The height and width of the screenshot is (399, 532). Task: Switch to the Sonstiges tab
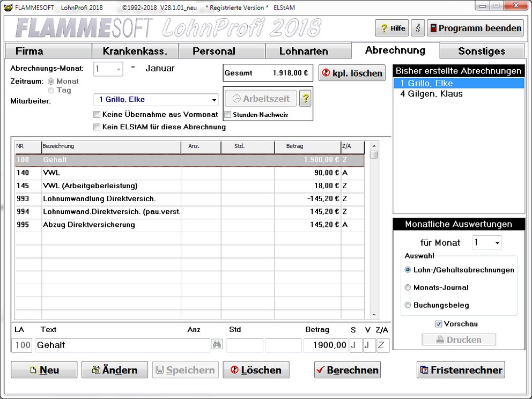pos(482,51)
